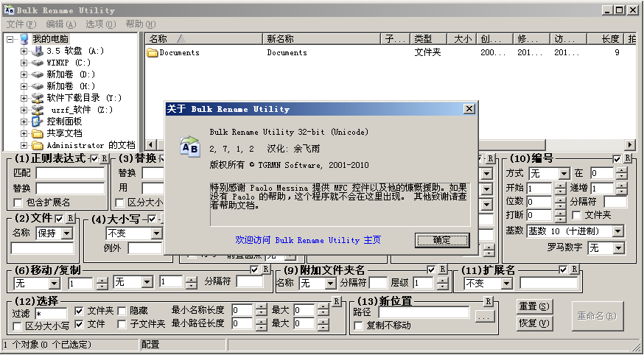Click the R reset icon for 扩展名 group
This screenshot has height=355, width=644.
[x=574, y=270]
